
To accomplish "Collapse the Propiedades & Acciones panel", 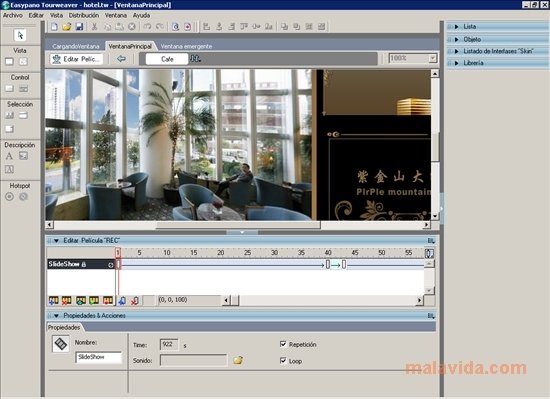I will 56,316.
